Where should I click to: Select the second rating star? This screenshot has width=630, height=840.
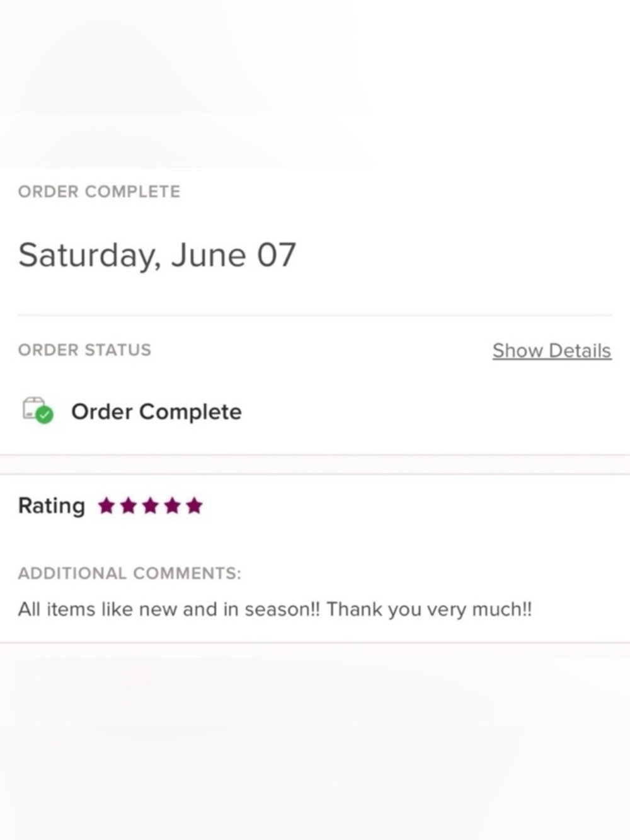coord(129,505)
